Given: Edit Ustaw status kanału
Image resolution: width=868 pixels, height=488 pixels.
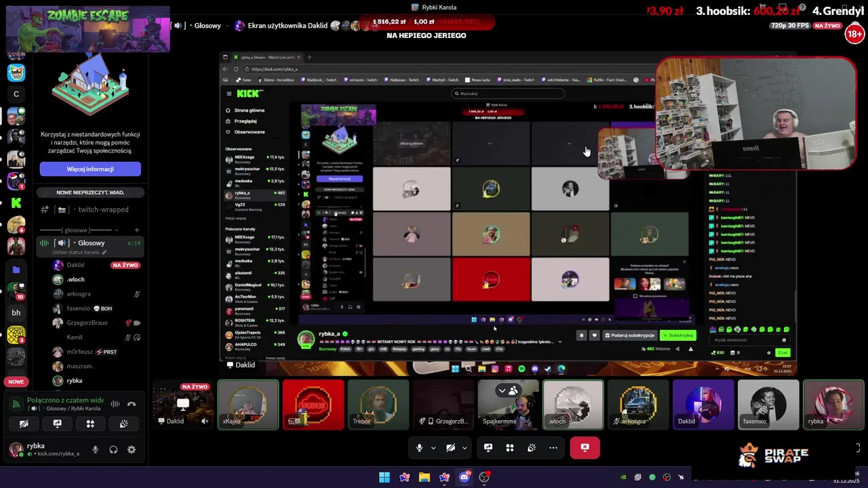Looking at the screenshot, I should pos(80,252).
